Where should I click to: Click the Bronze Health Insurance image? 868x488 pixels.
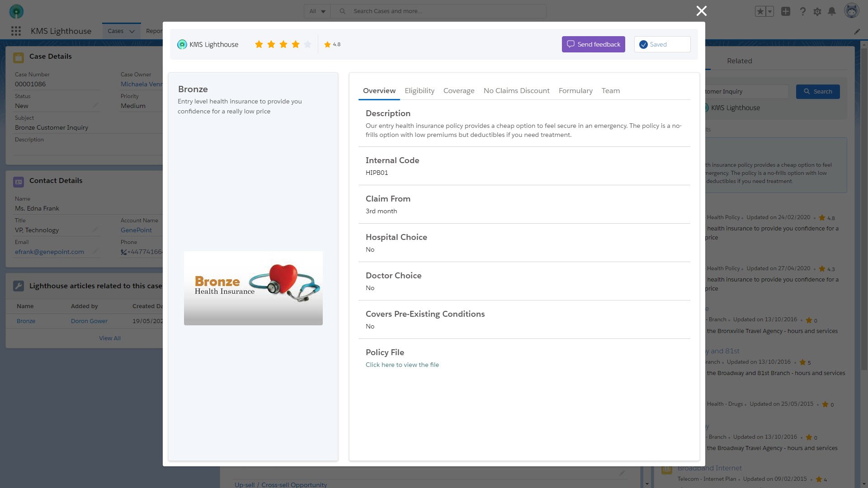[x=253, y=288]
